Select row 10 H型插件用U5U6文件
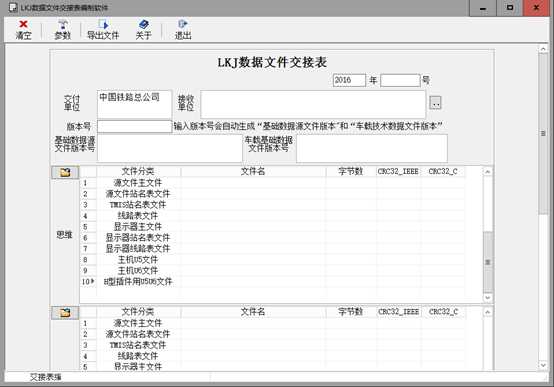Screen dimensions: 554x387 click(x=272, y=282)
